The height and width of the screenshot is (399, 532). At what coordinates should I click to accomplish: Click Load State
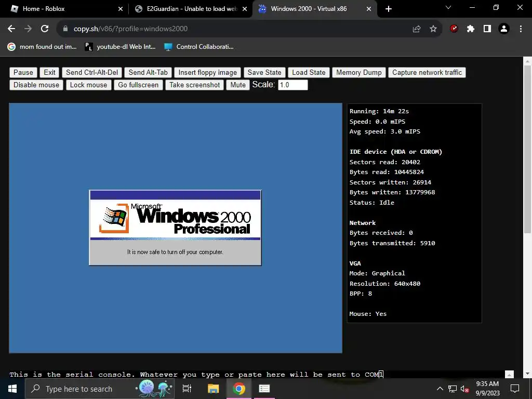pos(309,72)
